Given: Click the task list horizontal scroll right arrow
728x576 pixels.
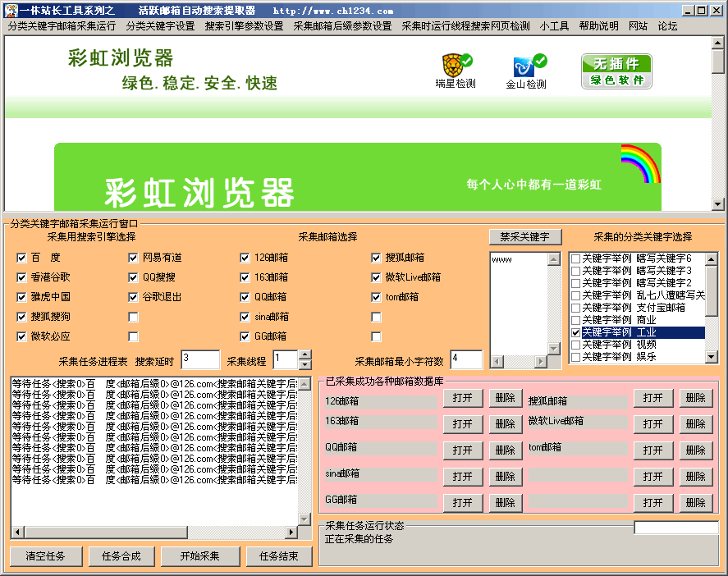Looking at the screenshot, I should (291, 532).
